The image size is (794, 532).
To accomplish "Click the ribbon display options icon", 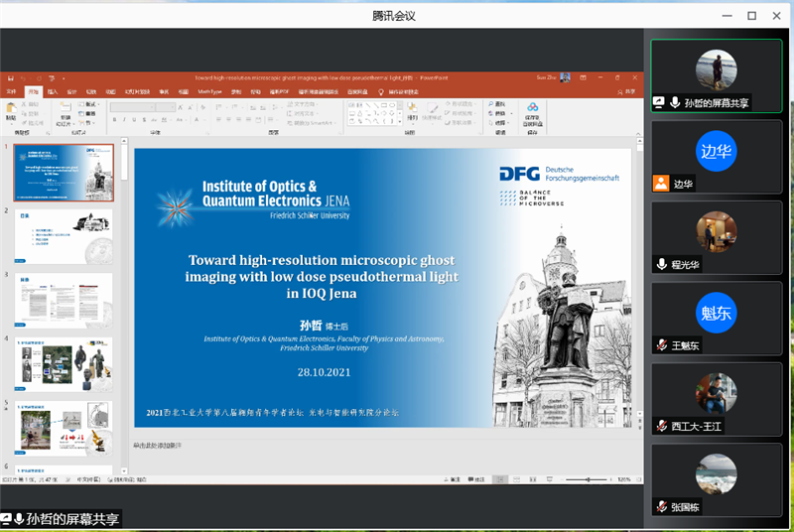I will click(583, 77).
